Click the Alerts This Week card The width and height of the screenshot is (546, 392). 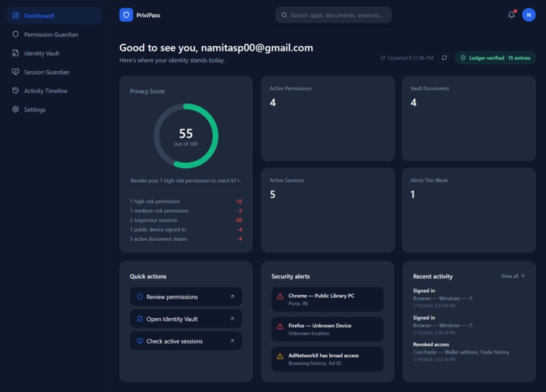coord(469,210)
